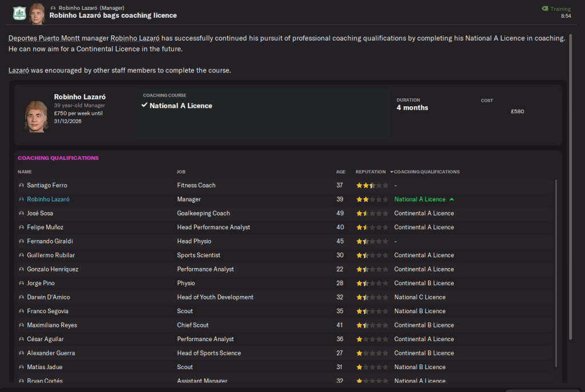Viewport: 585px width, 392px height.
Task: Click the person icon beside José Sosa
Action: [x=22, y=214]
